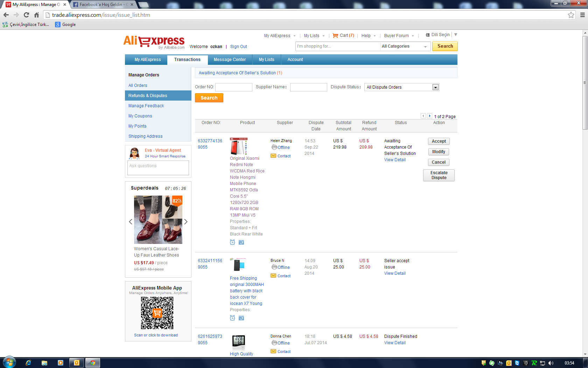The width and height of the screenshot is (588, 368).
Task: Click the AliExpress app QR code
Action: (157, 313)
